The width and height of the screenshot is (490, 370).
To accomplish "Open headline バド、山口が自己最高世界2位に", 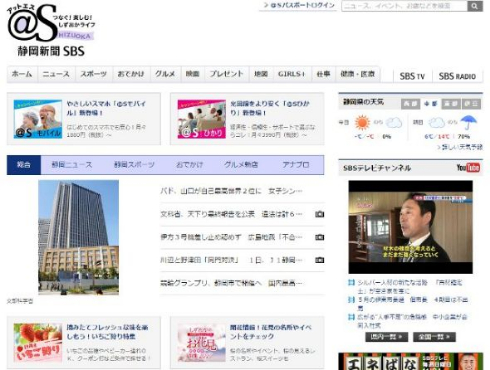I will click(x=231, y=191).
